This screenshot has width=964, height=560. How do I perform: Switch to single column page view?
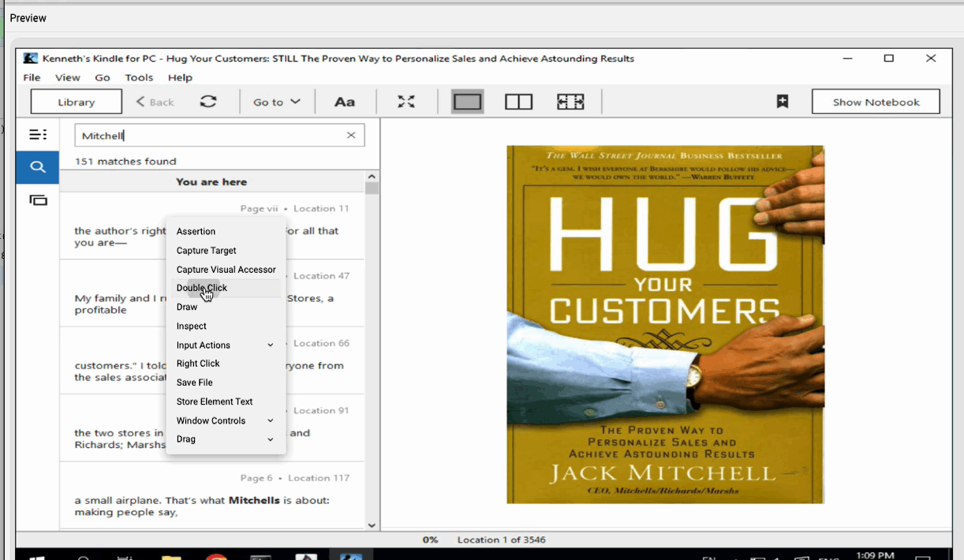[x=467, y=102]
